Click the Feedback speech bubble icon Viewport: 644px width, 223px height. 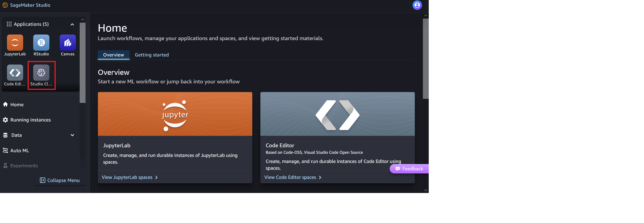pos(398,169)
